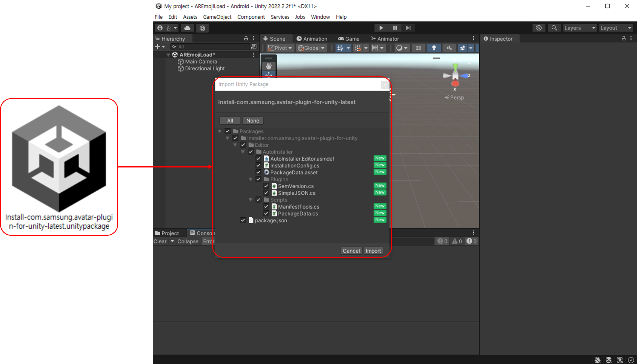Open the Unity account dropdown

[x=167, y=28]
